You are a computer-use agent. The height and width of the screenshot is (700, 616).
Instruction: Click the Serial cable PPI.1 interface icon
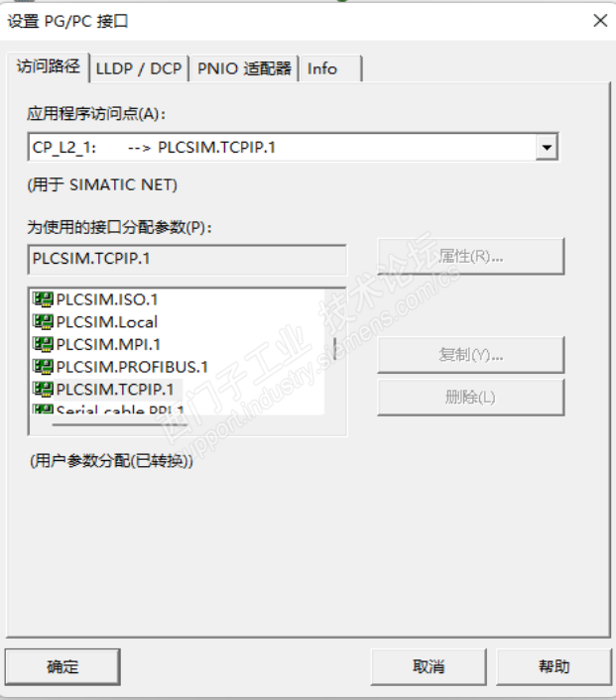tap(43, 408)
